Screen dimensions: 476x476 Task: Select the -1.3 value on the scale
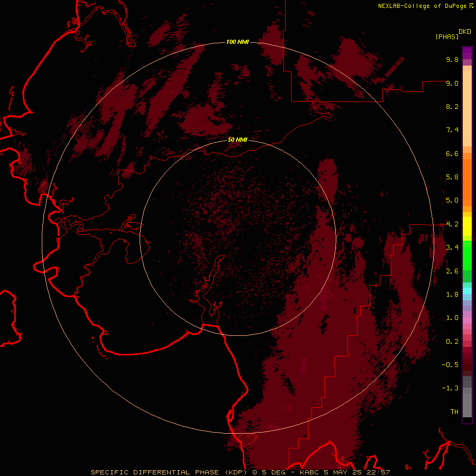click(x=450, y=388)
